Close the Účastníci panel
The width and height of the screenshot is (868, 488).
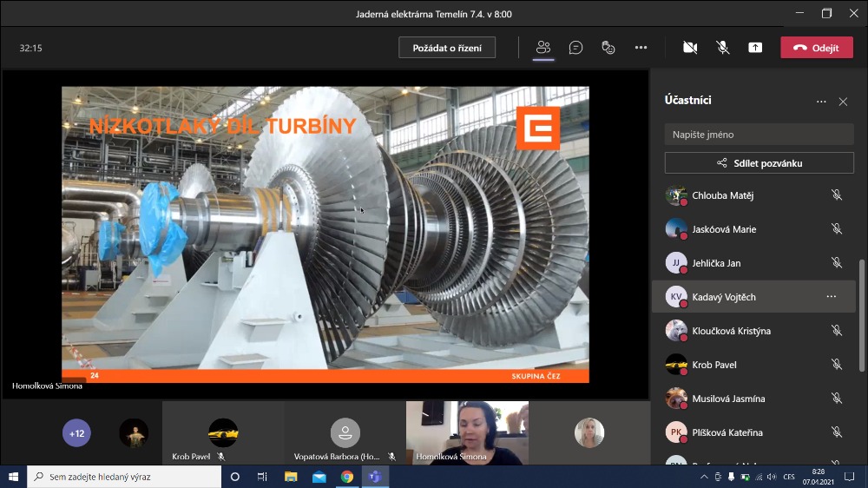pos(843,102)
